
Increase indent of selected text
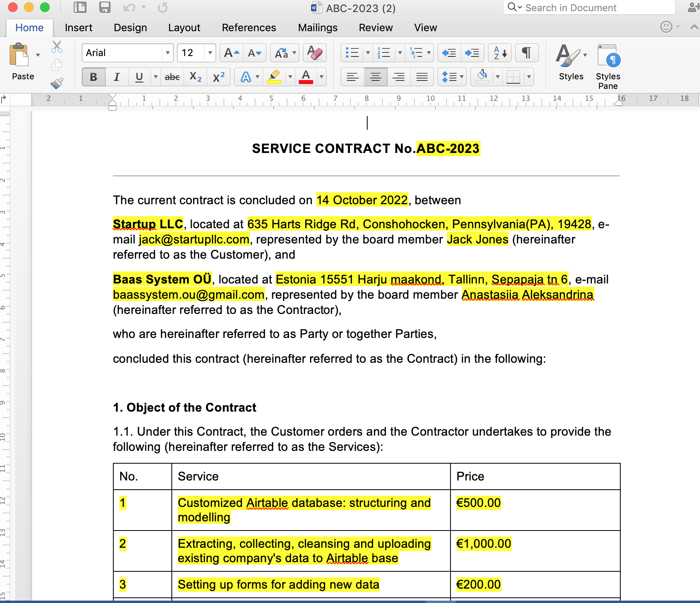click(x=472, y=52)
